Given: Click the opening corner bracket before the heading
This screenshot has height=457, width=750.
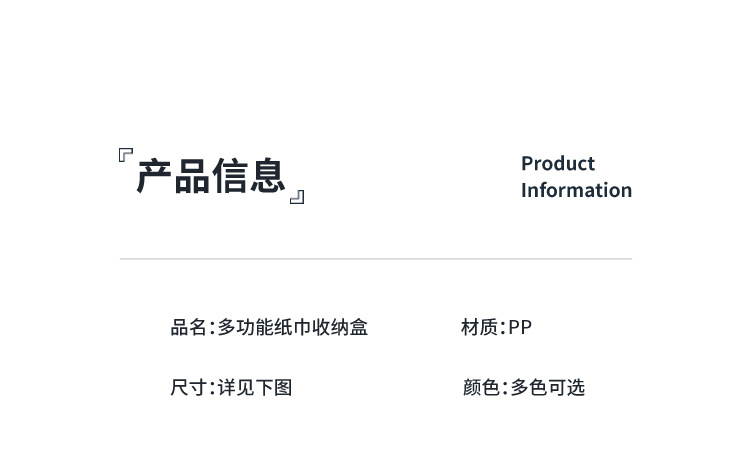Looking at the screenshot, I should pyautogui.click(x=125, y=155).
